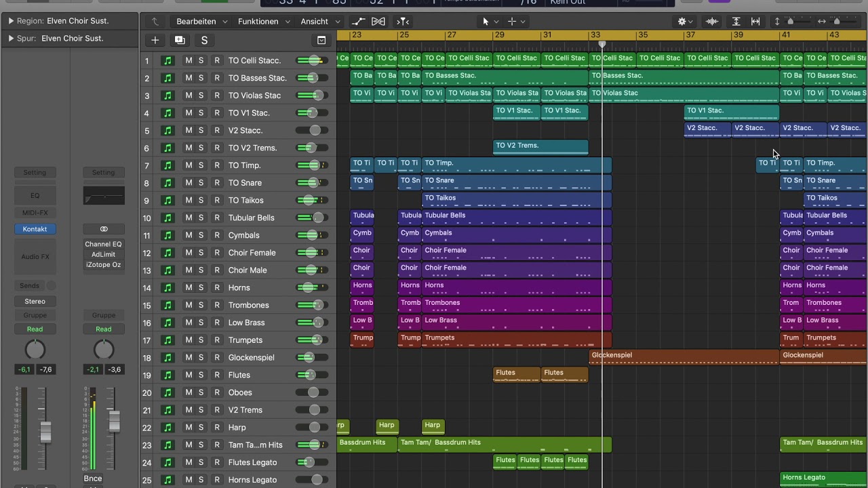Click the stereo link icon on the output strip
This screenshot has height=488, width=868.
coord(104,229)
